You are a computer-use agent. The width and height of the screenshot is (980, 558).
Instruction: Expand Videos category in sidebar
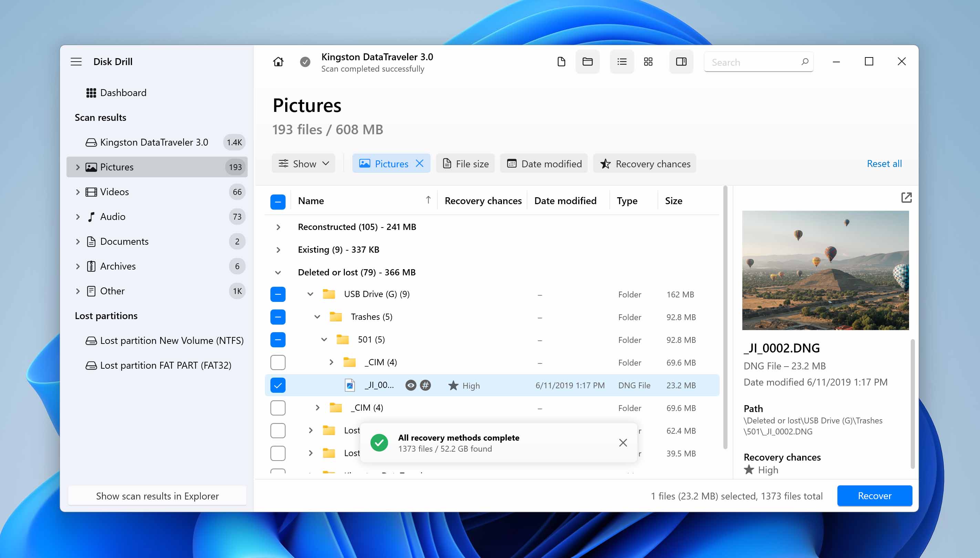pyautogui.click(x=78, y=192)
